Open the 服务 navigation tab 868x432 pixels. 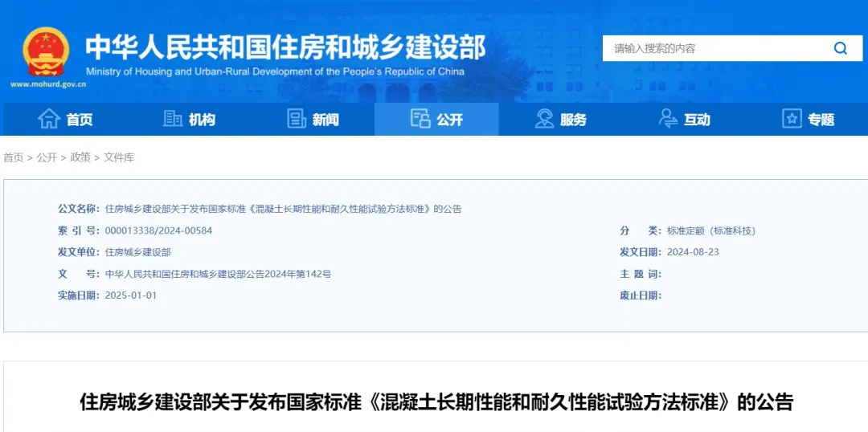[x=560, y=119]
